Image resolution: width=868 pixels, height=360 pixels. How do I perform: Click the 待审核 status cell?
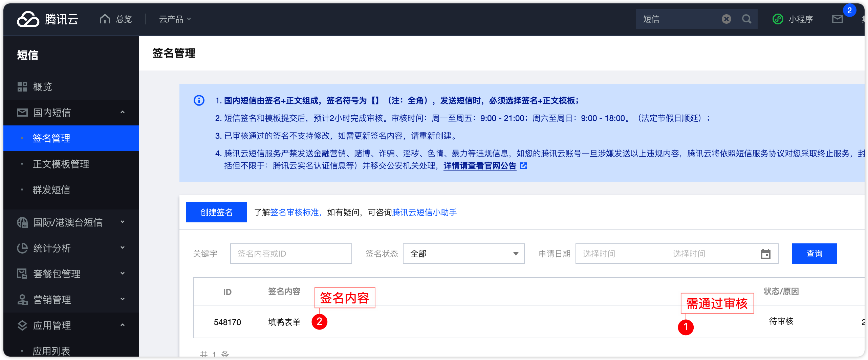coord(781,321)
